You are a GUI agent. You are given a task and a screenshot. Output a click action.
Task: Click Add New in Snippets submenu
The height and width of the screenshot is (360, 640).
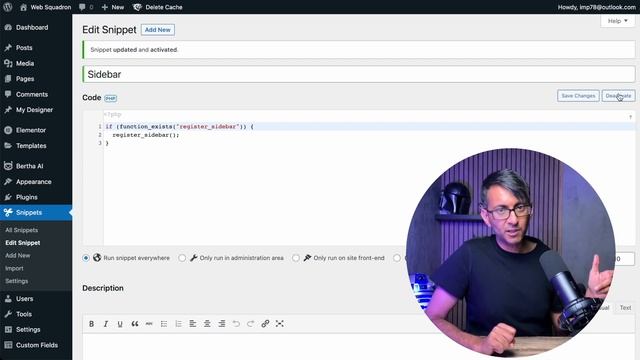(18, 256)
